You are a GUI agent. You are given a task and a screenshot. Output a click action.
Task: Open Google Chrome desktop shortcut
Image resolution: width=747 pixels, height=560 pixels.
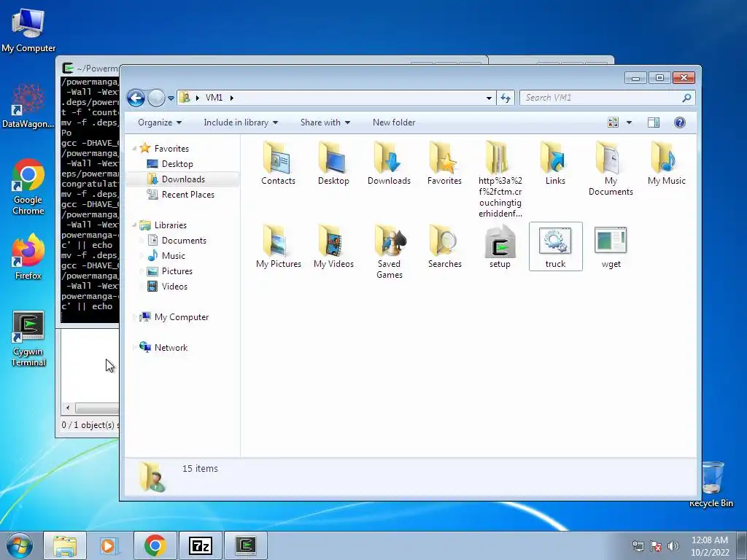(28, 187)
